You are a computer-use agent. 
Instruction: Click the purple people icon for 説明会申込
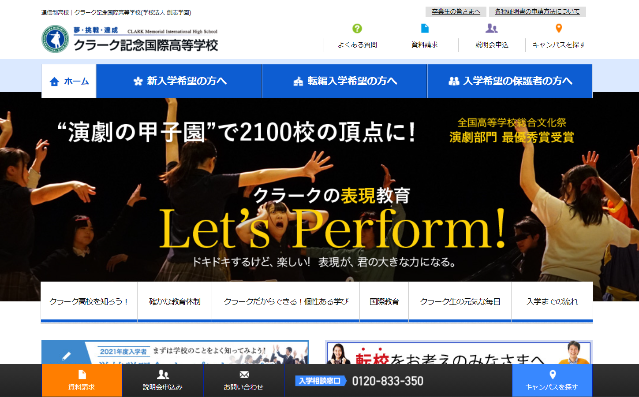[491, 29]
